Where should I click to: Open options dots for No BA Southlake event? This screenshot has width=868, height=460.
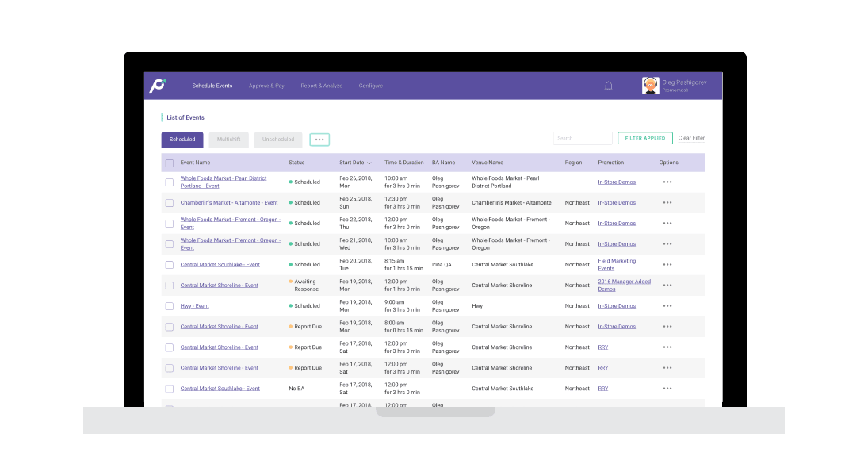(667, 389)
